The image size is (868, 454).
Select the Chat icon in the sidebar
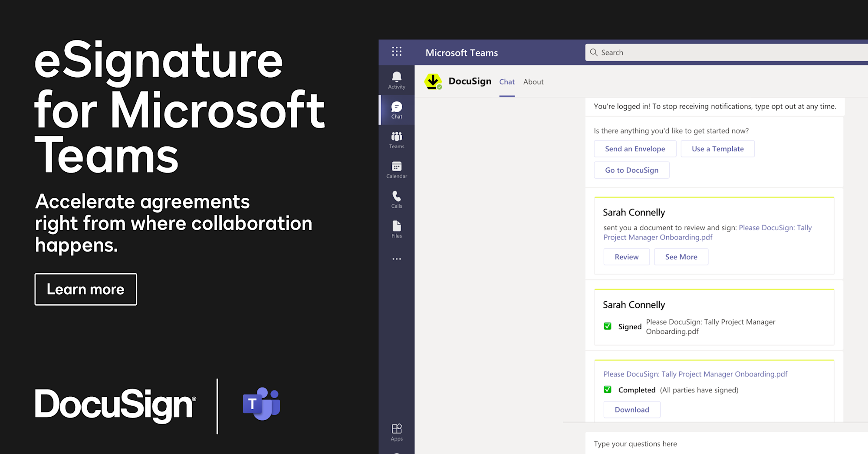tap(396, 109)
